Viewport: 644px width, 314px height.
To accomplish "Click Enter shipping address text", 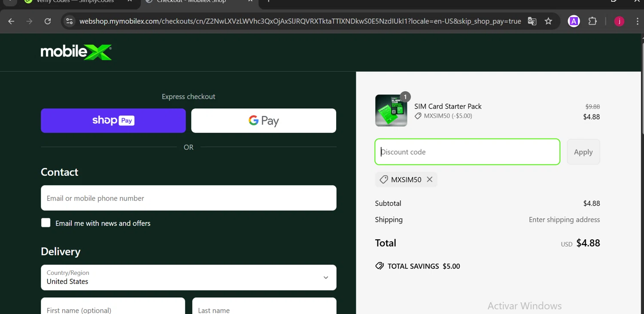I will point(564,219).
